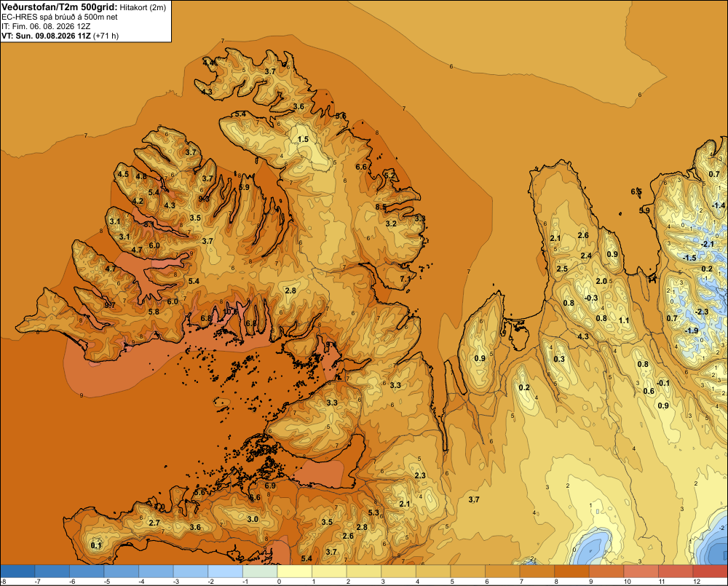The image size is (728, 586).
Task: Click the '2.3' temperature label
Action: coord(420,475)
